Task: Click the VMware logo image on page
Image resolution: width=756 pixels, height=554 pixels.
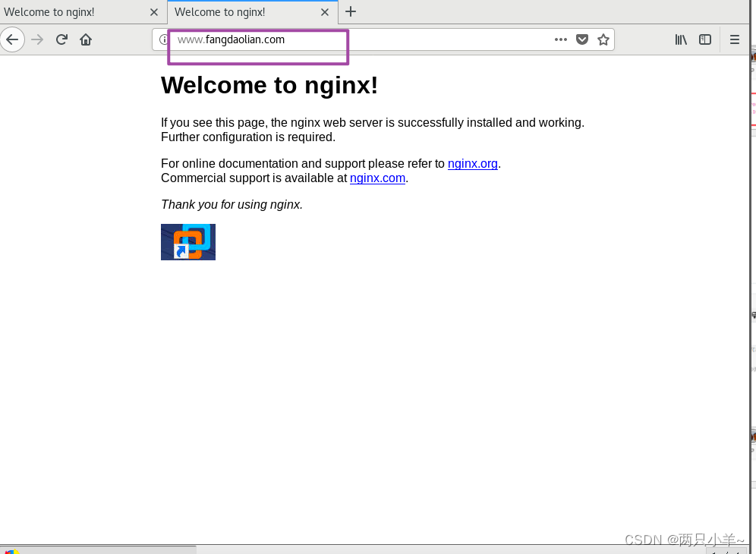Action: pyautogui.click(x=188, y=242)
